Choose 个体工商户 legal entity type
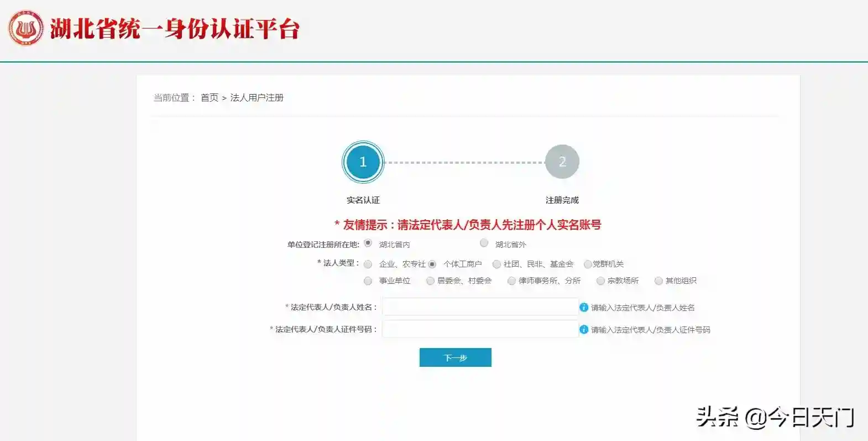 [x=432, y=264]
